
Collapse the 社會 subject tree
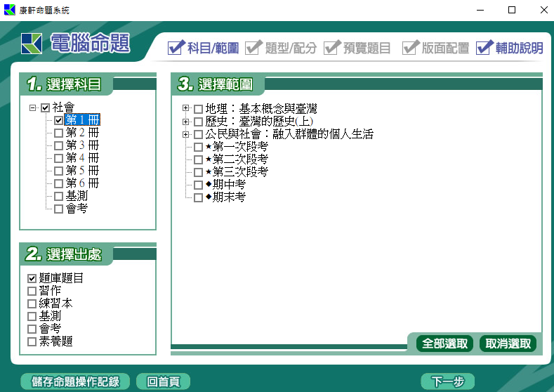(33, 107)
